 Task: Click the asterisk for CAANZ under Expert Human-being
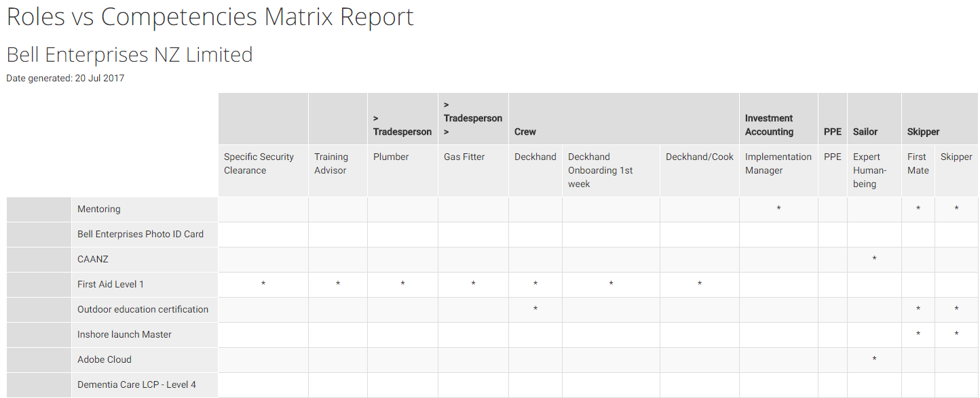(874, 260)
